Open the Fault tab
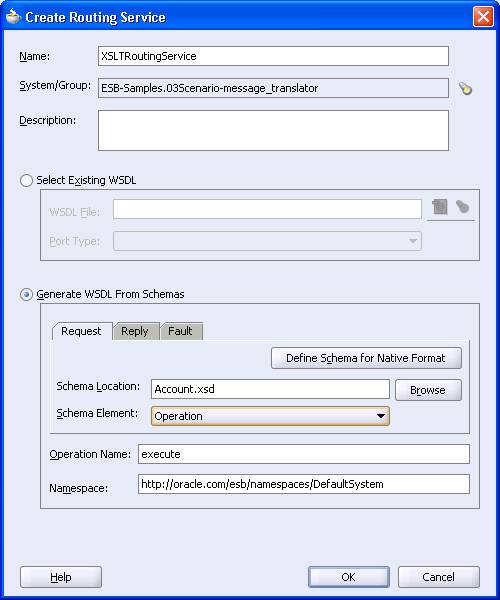Image resolution: width=500 pixels, height=600 pixels. point(180,331)
